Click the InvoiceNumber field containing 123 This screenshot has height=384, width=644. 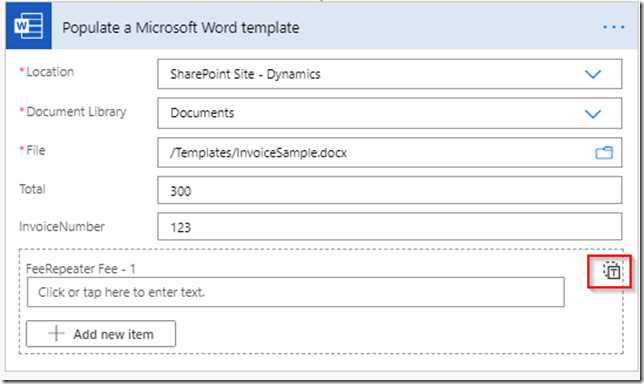coord(389,226)
